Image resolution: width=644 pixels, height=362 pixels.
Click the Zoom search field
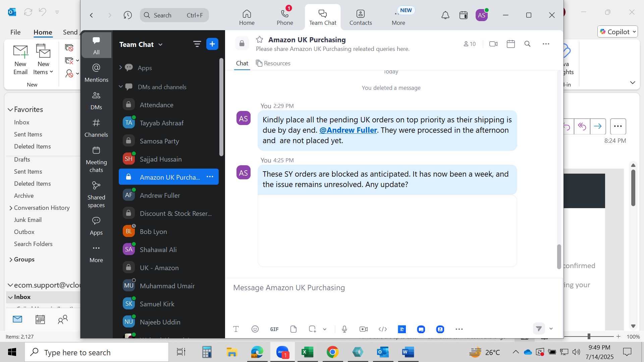tap(174, 15)
